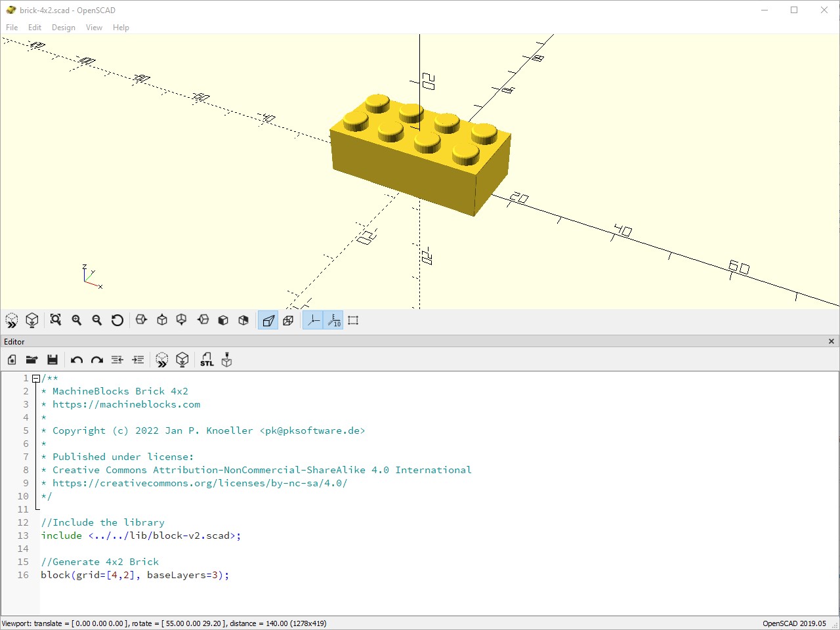Toggle Show Edges button
The image size is (840, 630).
tap(353, 320)
